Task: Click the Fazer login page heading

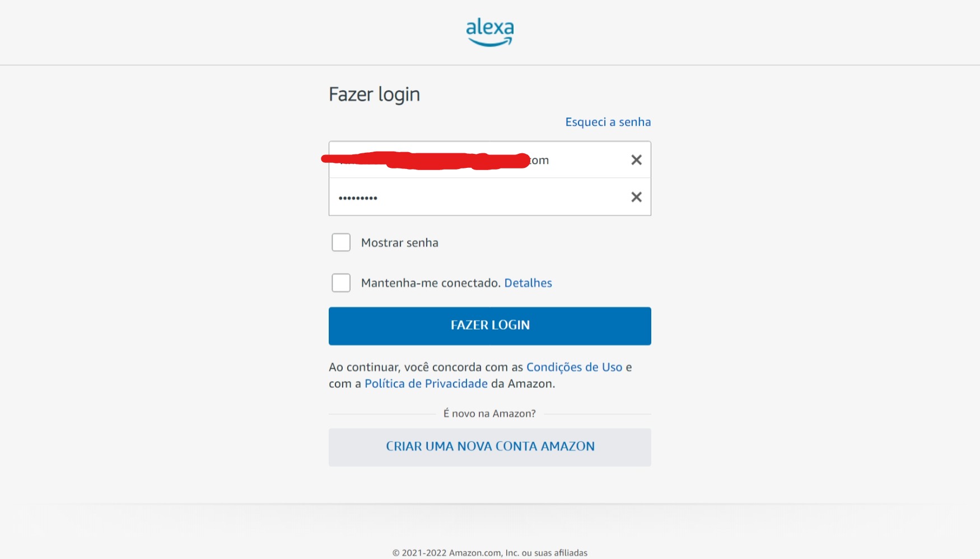Action: click(x=374, y=94)
